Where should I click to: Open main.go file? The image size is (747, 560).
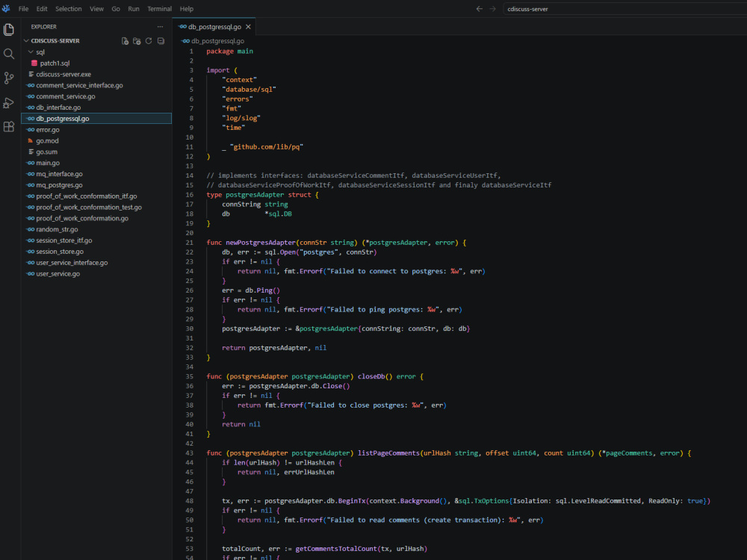(48, 163)
